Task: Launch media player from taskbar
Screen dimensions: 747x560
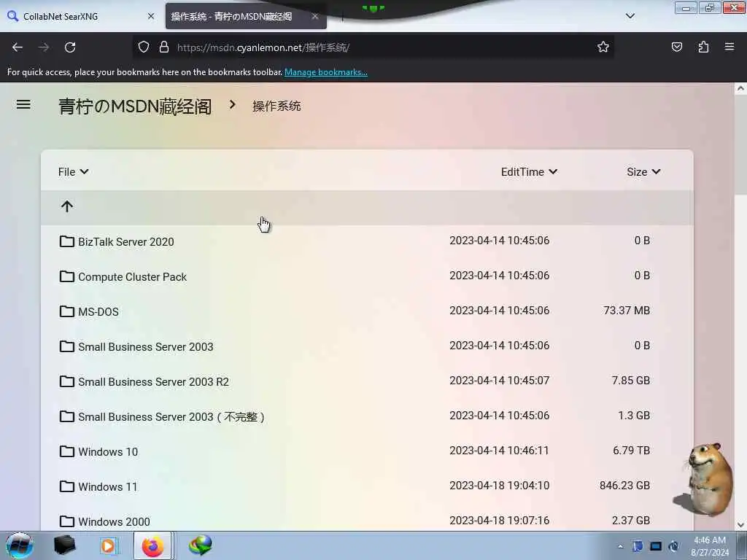Action: point(108,545)
